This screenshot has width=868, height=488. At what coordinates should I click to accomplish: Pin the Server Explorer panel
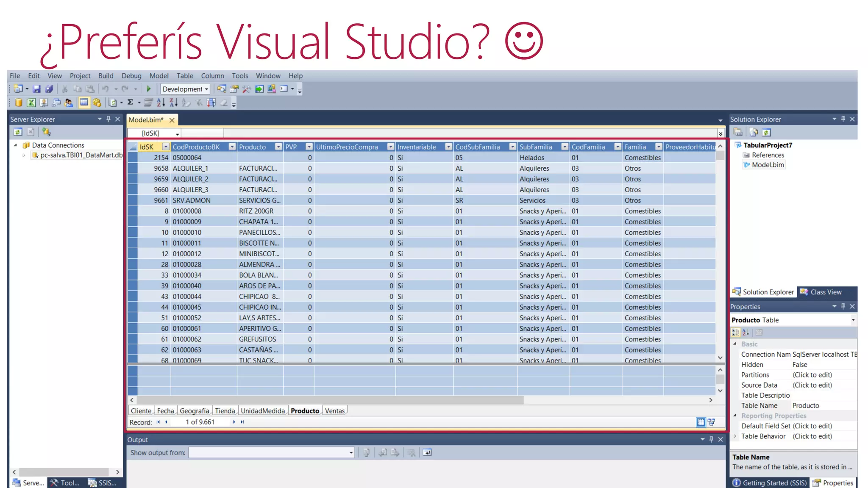coord(108,119)
